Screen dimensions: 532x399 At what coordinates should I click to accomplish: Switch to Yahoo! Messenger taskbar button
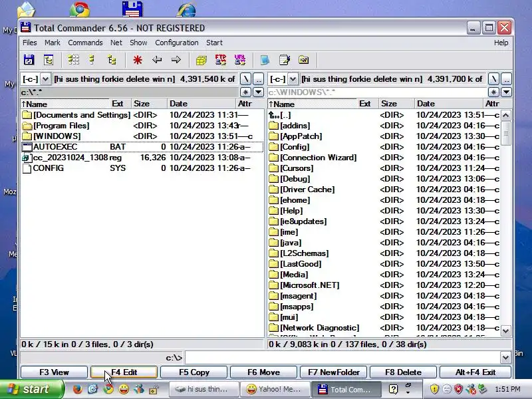click(x=275, y=389)
